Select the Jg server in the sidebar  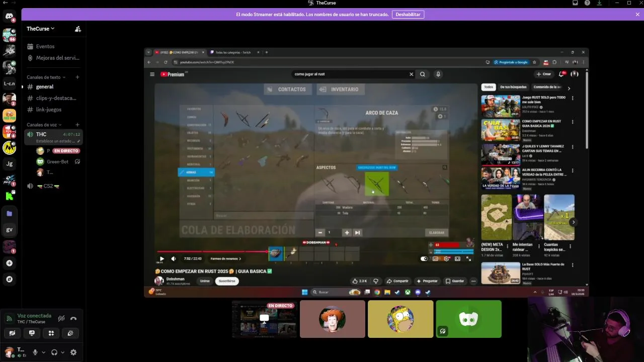(x=9, y=163)
